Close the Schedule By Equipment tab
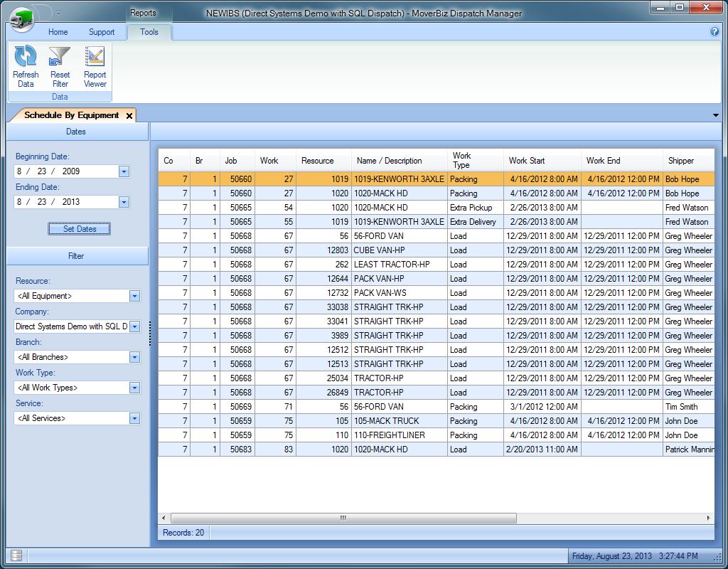The height and width of the screenshot is (569, 728). (x=129, y=115)
